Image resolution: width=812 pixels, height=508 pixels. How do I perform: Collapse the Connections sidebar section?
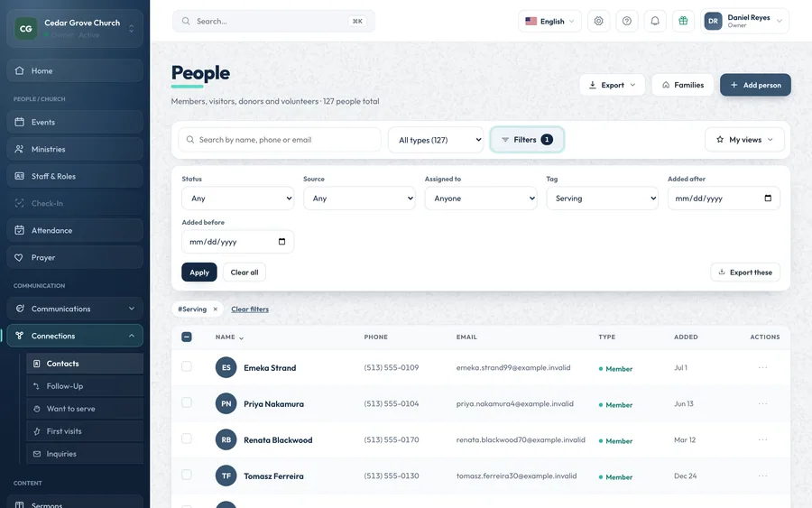pos(75,336)
